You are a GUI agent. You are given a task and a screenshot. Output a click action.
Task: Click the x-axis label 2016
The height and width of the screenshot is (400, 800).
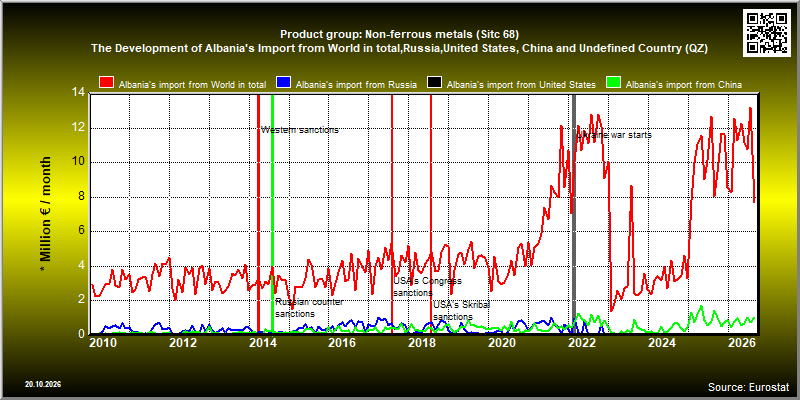pyautogui.click(x=342, y=342)
